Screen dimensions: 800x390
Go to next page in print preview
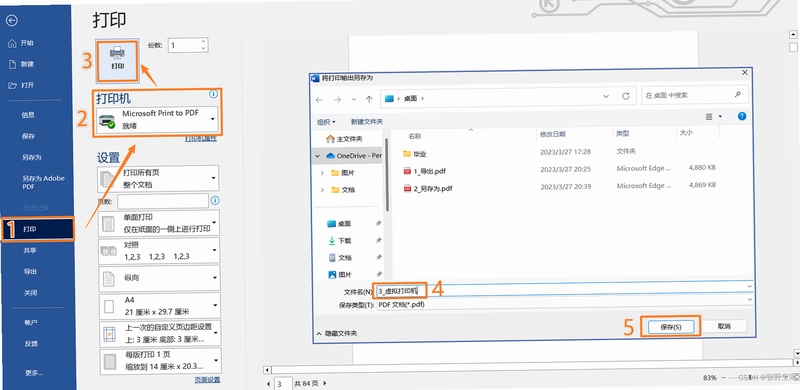tap(324, 383)
